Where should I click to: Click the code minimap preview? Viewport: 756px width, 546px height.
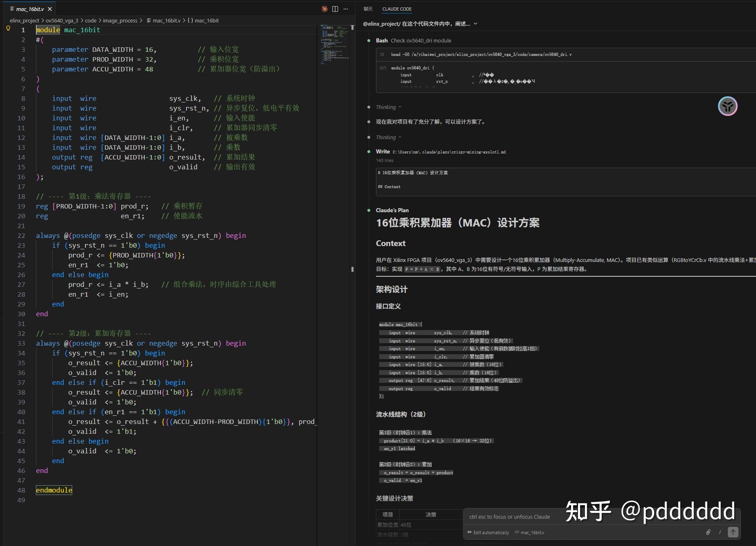pos(335,44)
